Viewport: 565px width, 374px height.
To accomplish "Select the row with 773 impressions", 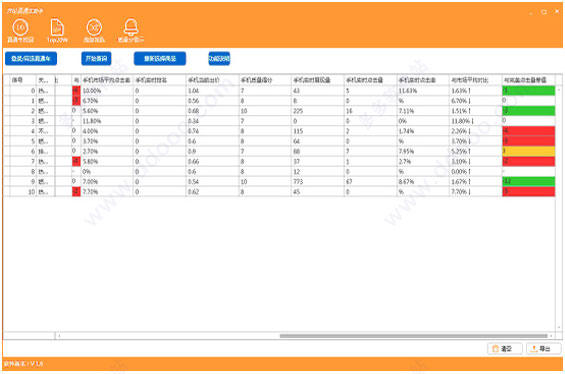I will pyautogui.click(x=279, y=182).
